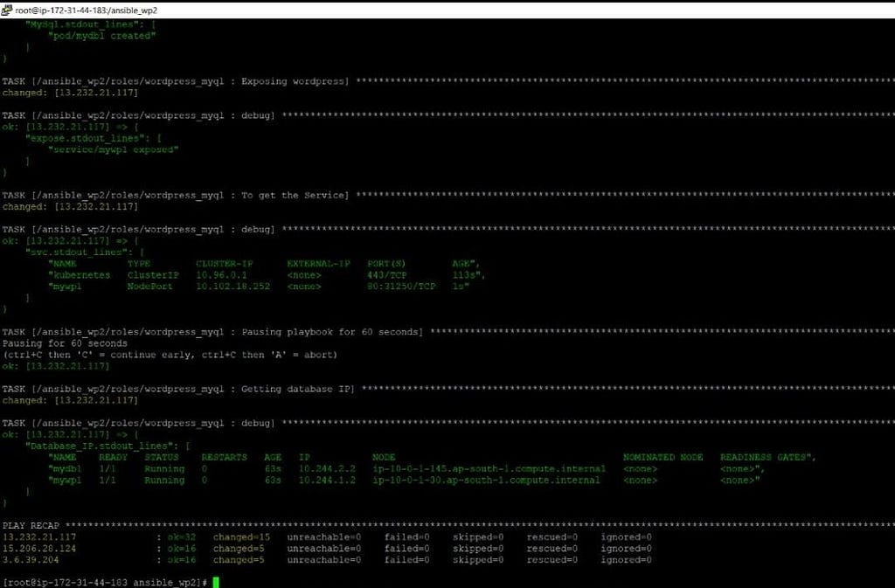Click node ip-10-0-1-145.ap-south-1.compute.internal
Image resolution: width=895 pixels, height=588 pixels.
[489, 469]
